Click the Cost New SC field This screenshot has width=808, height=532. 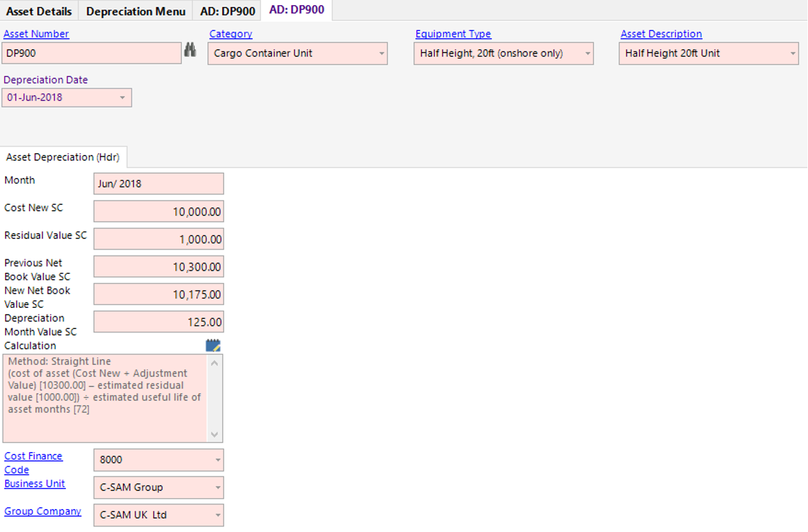click(159, 211)
